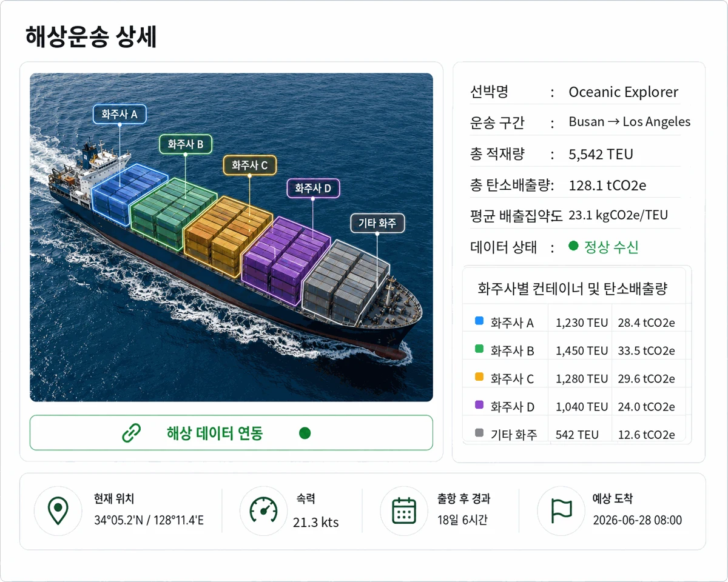Click the orange swatch for 화주사 C in table
This screenshot has height=582, width=728.
click(479, 377)
